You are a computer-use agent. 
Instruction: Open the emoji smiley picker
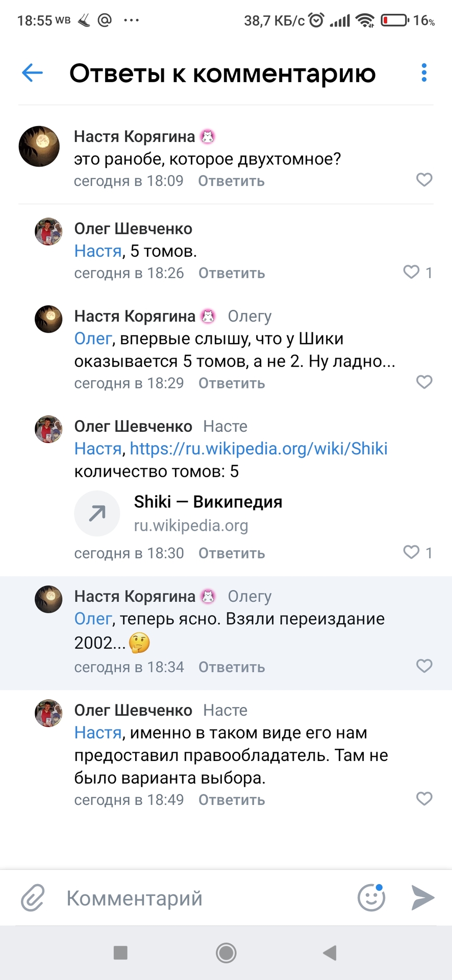click(371, 898)
